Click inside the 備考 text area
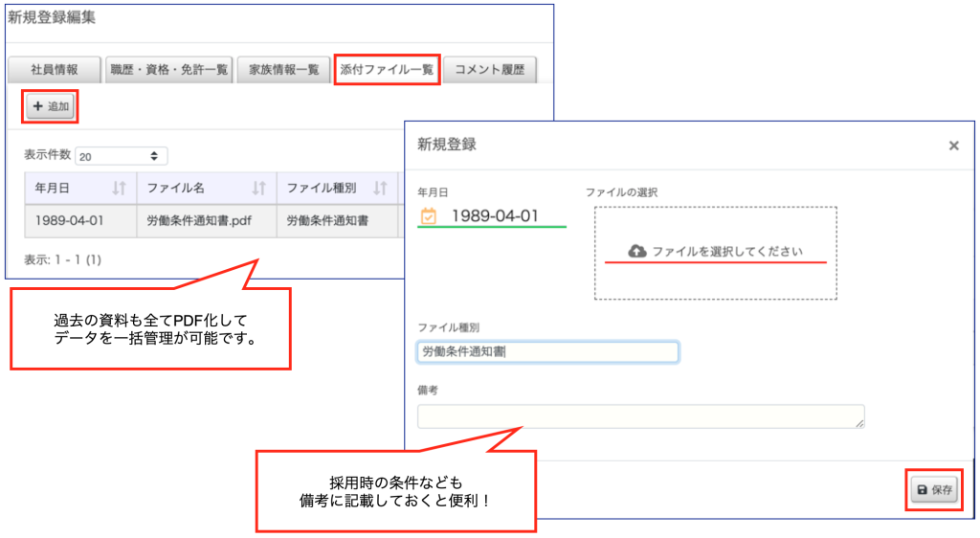Image resolution: width=980 pixels, height=538 pixels. pos(639,416)
